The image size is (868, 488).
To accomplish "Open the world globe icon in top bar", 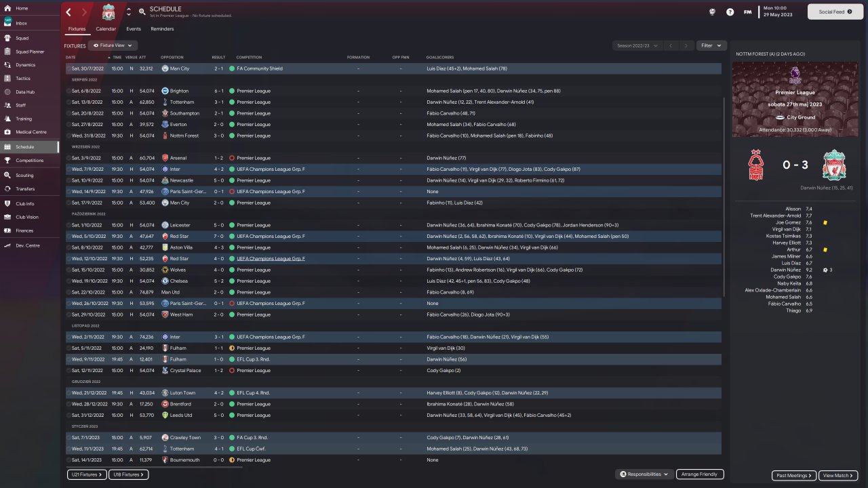I will pos(712,12).
